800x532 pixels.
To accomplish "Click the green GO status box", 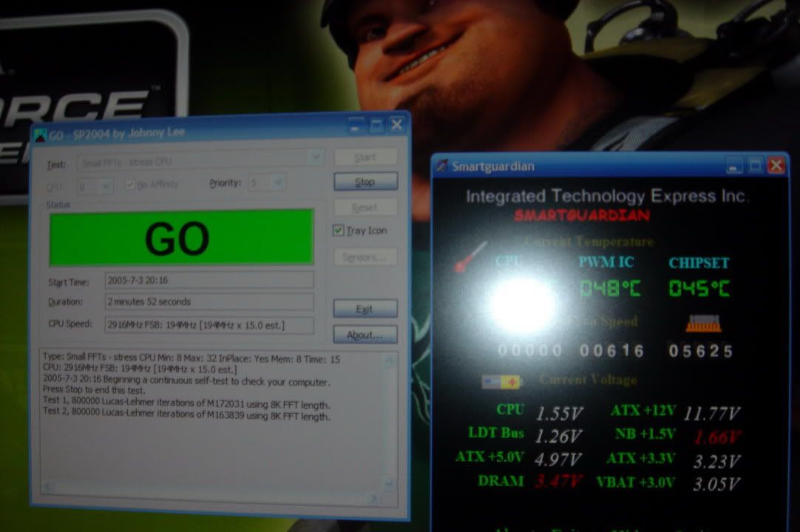I will click(181, 238).
